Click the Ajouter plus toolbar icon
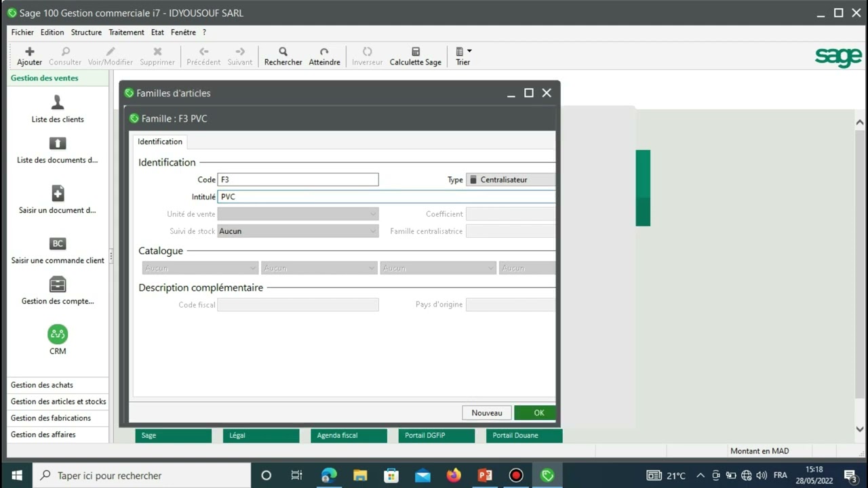This screenshot has height=488, width=868. point(29,52)
